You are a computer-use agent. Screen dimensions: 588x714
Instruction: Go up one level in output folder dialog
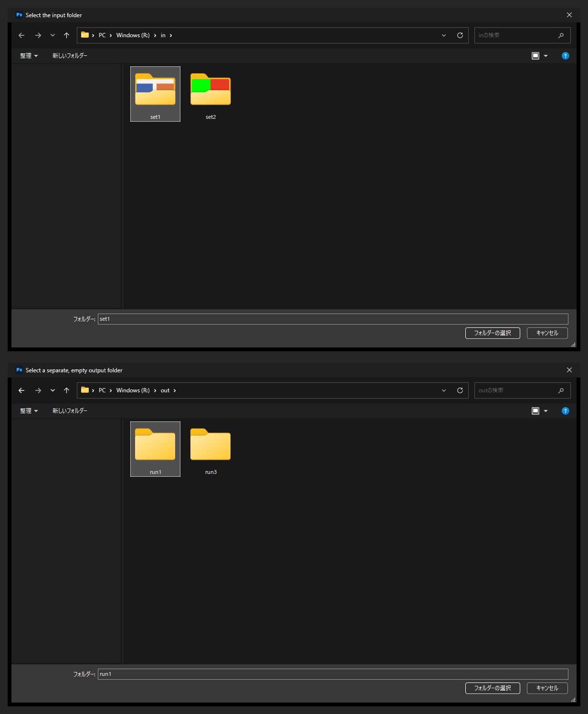pos(66,390)
